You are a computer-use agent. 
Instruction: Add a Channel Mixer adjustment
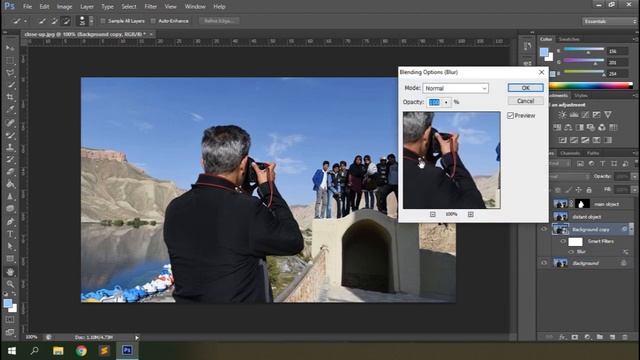click(x=602, y=127)
